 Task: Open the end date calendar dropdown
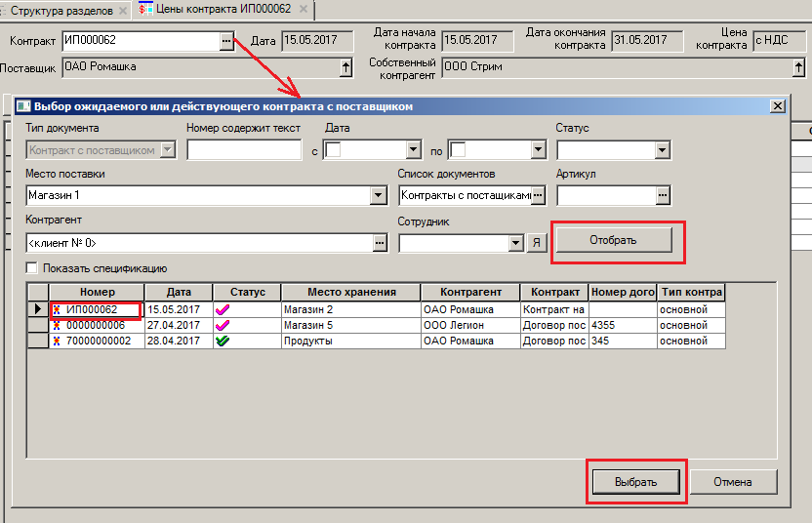(538, 150)
